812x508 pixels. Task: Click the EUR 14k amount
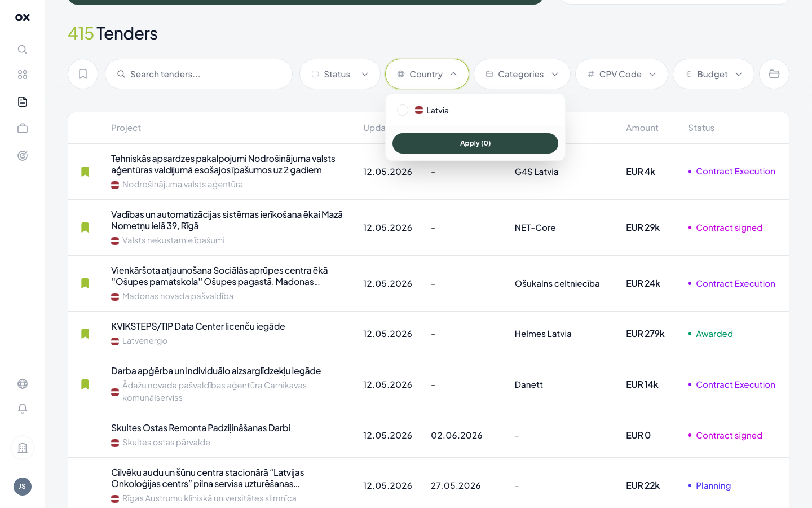pos(642,384)
